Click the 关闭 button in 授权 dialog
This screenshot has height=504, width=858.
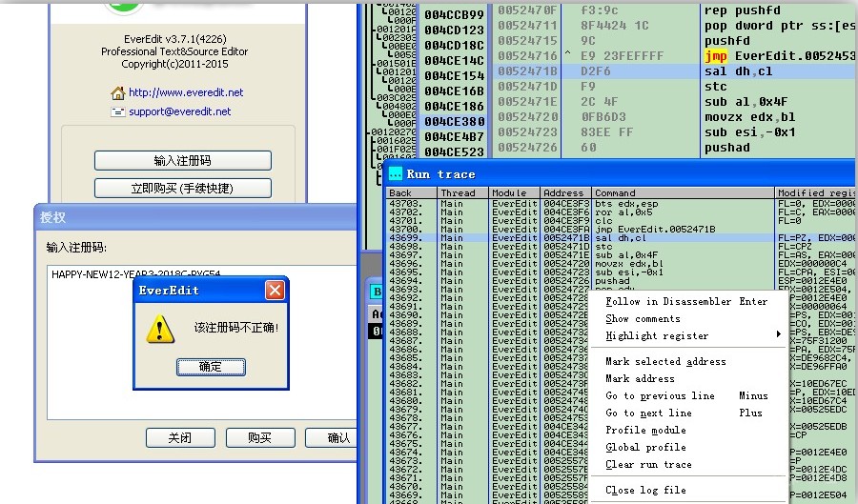pos(179,438)
